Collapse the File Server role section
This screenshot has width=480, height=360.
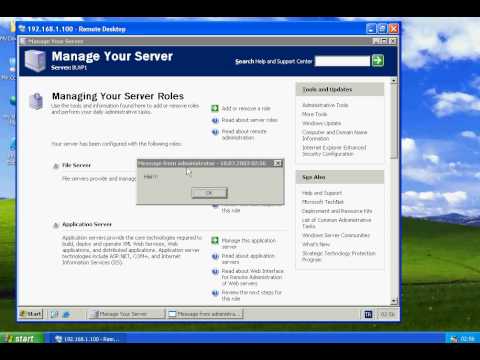[x=56, y=166]
